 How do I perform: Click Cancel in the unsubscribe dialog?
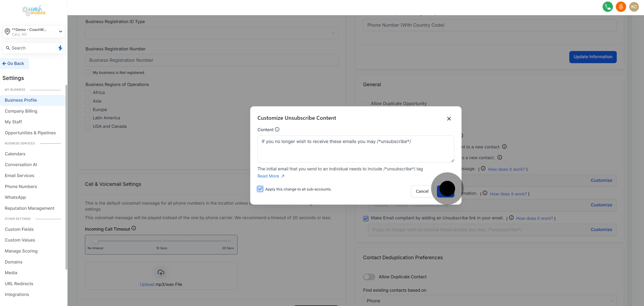coord(422,191)
